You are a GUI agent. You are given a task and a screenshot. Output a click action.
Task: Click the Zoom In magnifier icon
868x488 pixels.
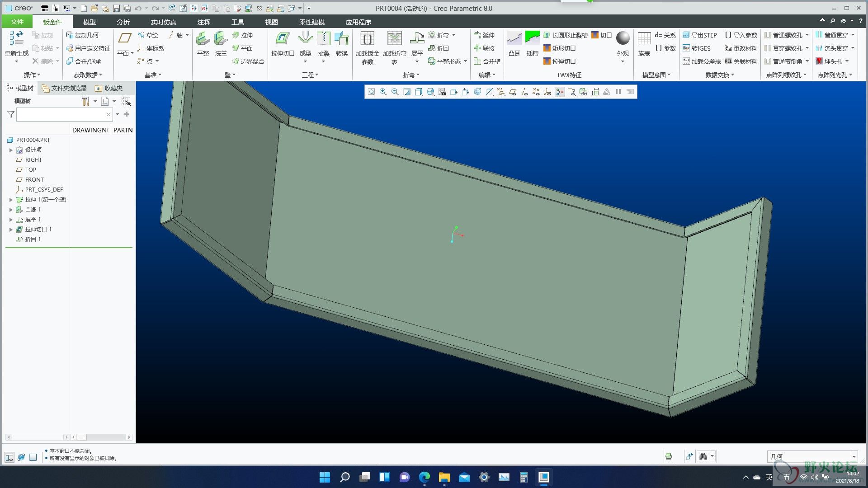[383, 92]
